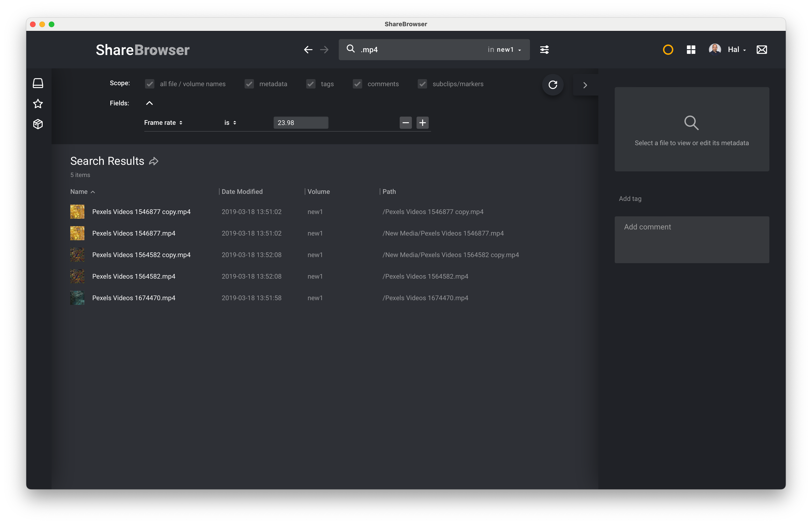Screen dimensions: 812x524
Task: Select file name Pexels Videos 1674470.mp4
Action: (x=134, y=298)
